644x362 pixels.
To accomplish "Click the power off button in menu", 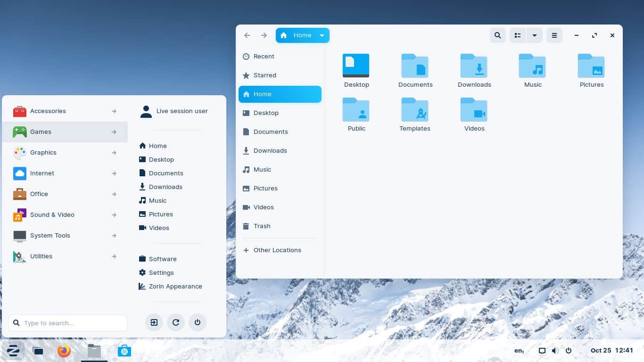I will (198, 322).
